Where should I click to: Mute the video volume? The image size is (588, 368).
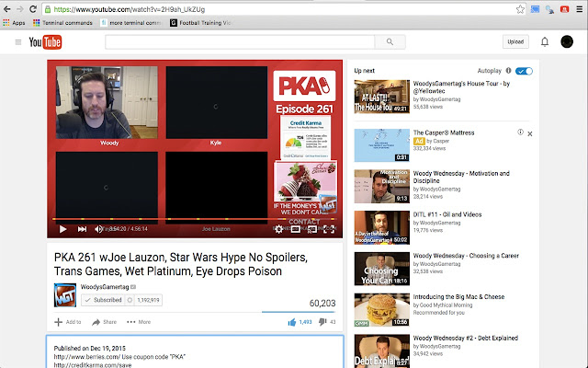[98, 229]
